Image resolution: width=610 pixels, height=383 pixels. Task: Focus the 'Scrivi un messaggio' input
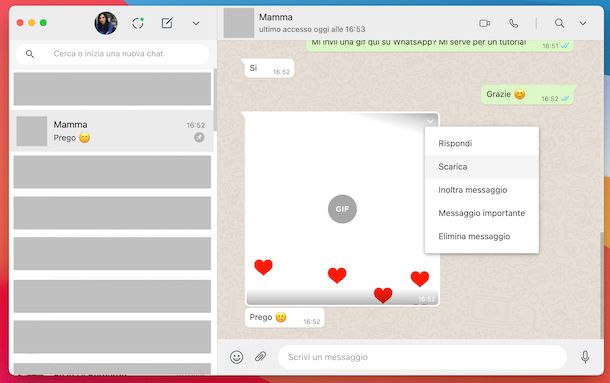click(422, 357)
